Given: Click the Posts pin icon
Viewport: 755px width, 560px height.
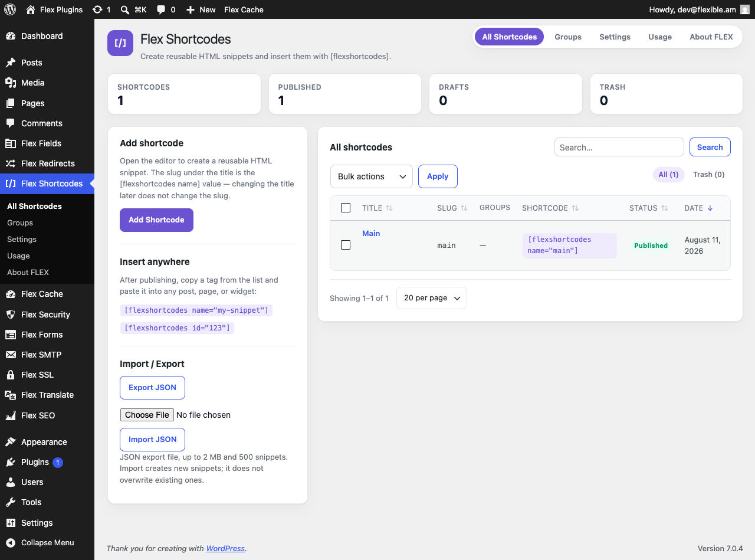Looking at the screenshot, I should point(11,63).
